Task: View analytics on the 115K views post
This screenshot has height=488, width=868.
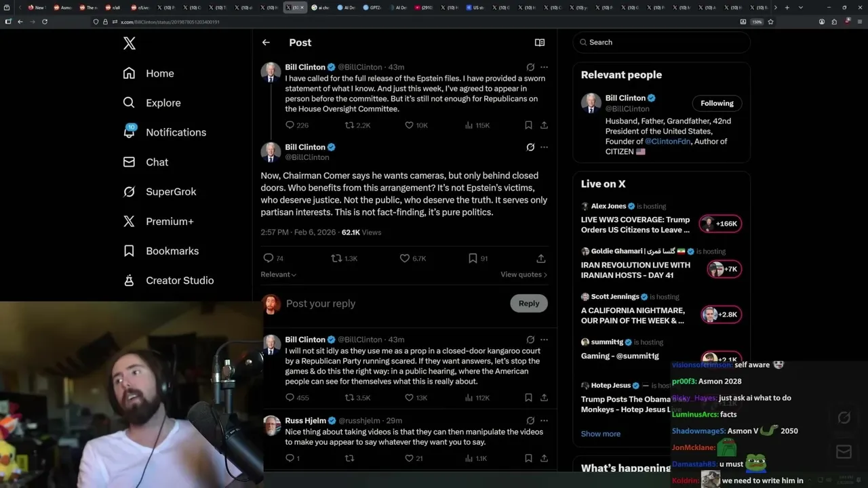Action: click(477, 125)
